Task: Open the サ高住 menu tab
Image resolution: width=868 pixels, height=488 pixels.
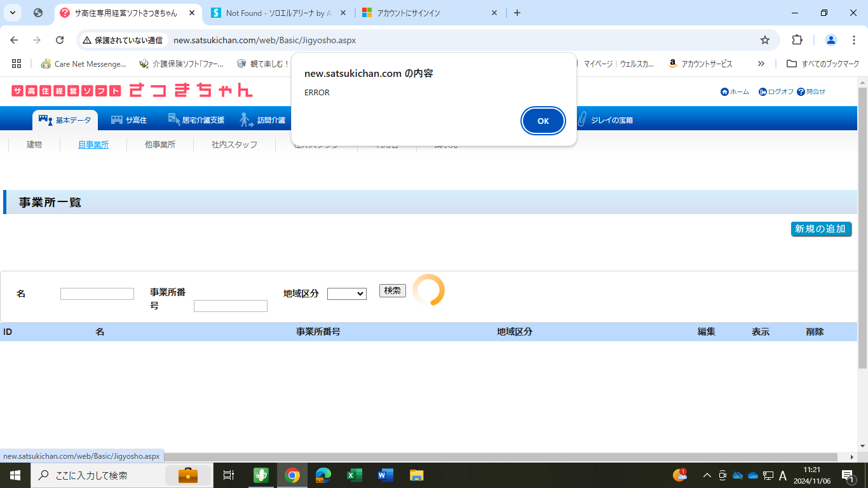Action: (129, 120)
